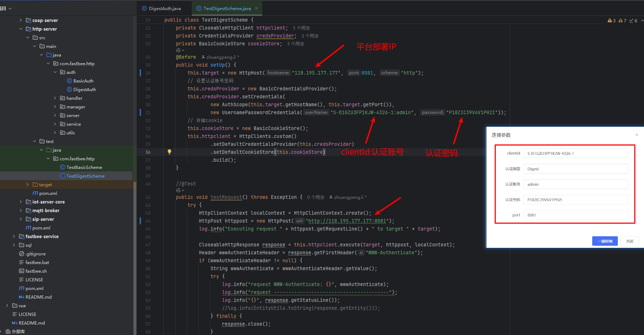Expand the vue folder
Screen dimensions: 644x335
tap(7, 306)
